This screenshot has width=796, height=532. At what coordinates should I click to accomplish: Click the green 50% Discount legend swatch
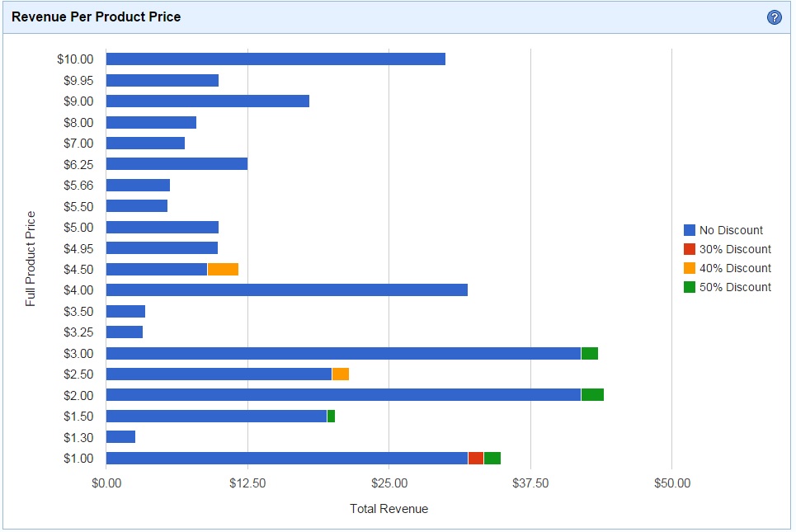(x=690, y=287)
